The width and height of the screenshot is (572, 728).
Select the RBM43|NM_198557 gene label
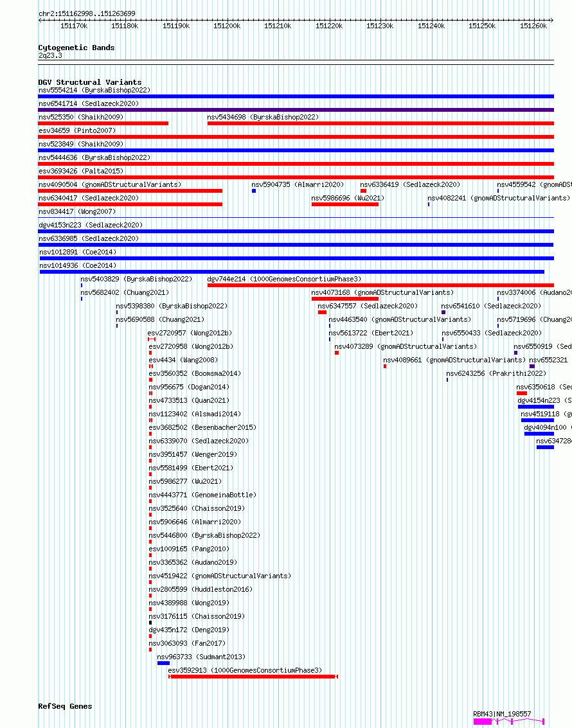click(502, 713)
